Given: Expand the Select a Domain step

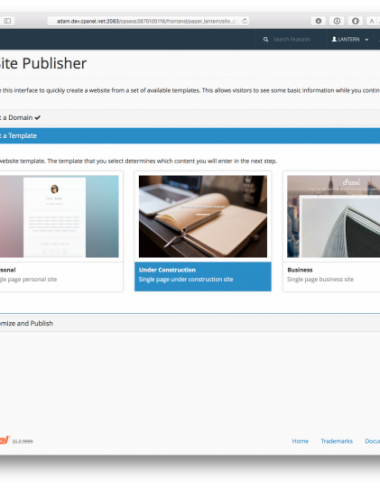Looking at the screenshot, I should point(190,118).
